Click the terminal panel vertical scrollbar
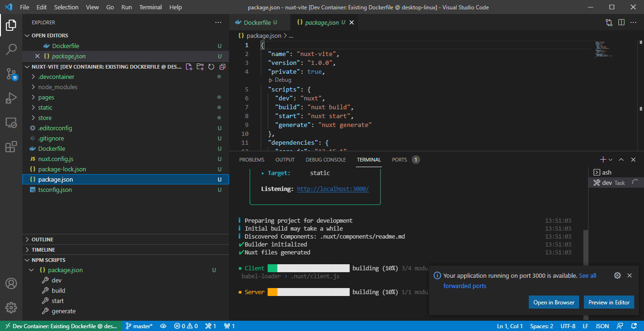This screenshot has height=331, width=644. click(x=586, y=247)
